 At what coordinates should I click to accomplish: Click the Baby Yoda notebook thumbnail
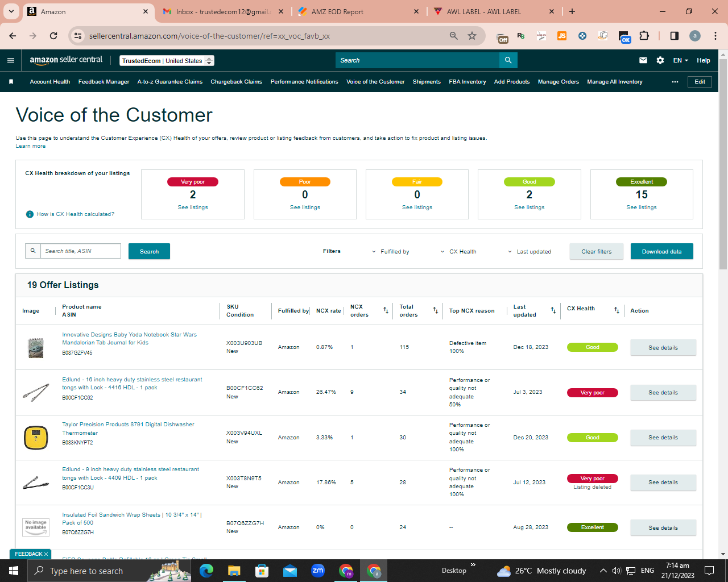point(36,347)
